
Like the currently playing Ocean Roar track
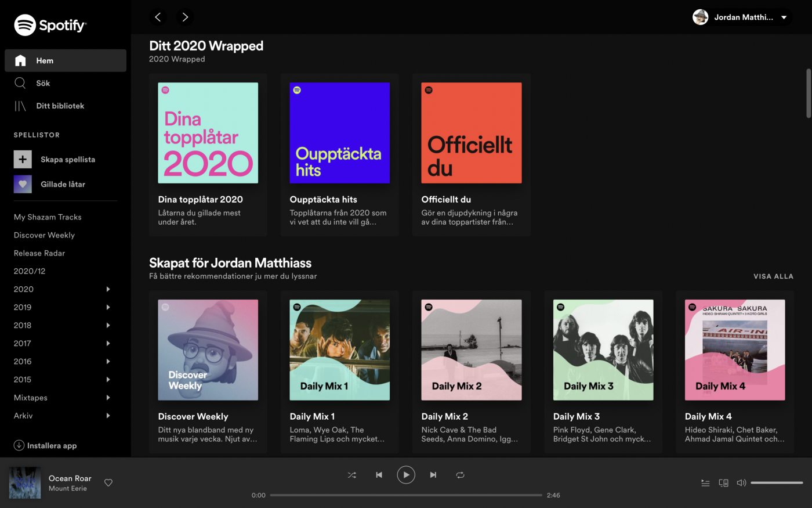[x=108, y=482]
